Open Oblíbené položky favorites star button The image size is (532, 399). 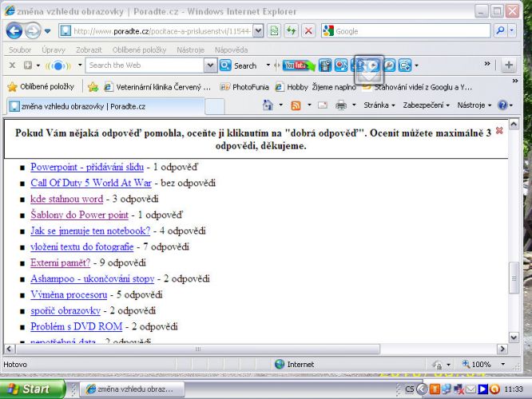pos(41,87)
